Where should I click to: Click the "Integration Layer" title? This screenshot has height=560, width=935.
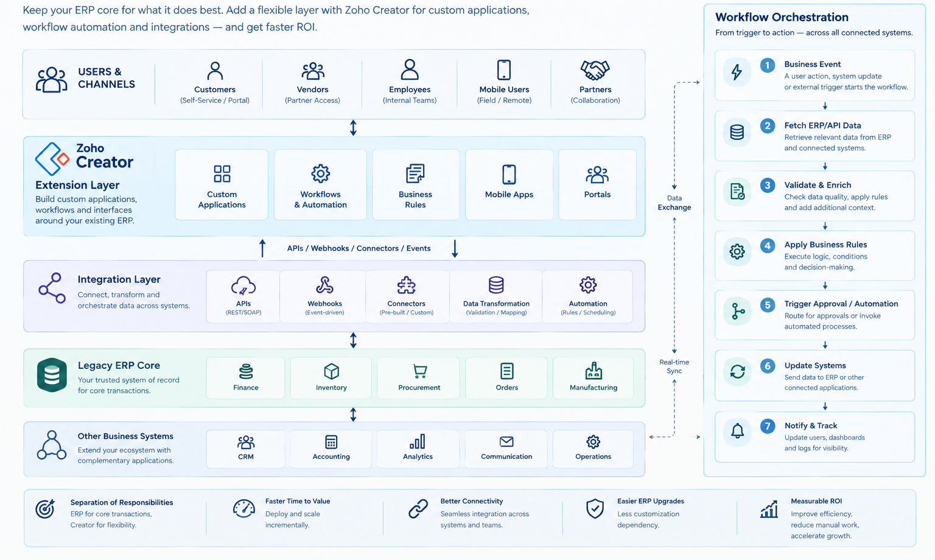pyautogui.click(x=119, y=279)
